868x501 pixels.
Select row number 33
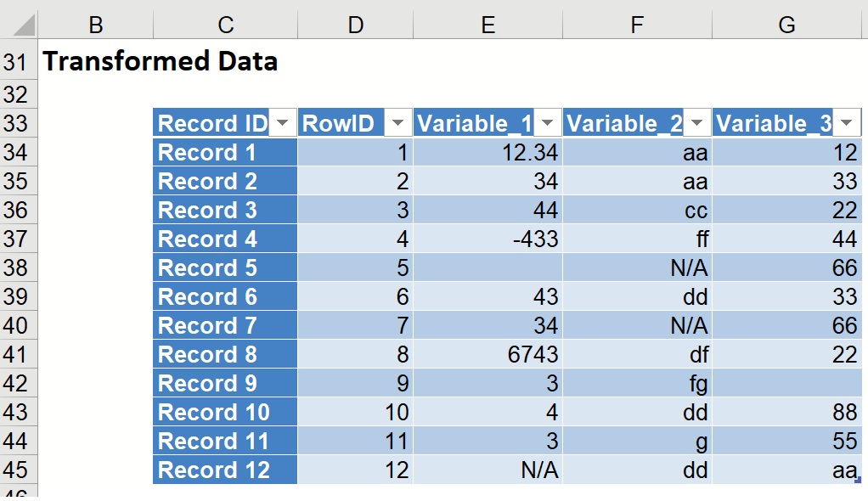click(x=17, y=121)
